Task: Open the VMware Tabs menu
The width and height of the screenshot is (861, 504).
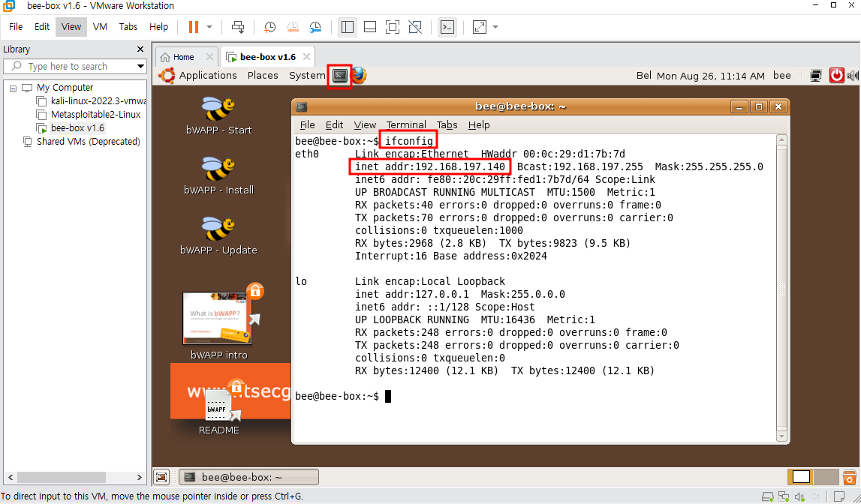Action: pyautogui.click(x=128, y=27)
